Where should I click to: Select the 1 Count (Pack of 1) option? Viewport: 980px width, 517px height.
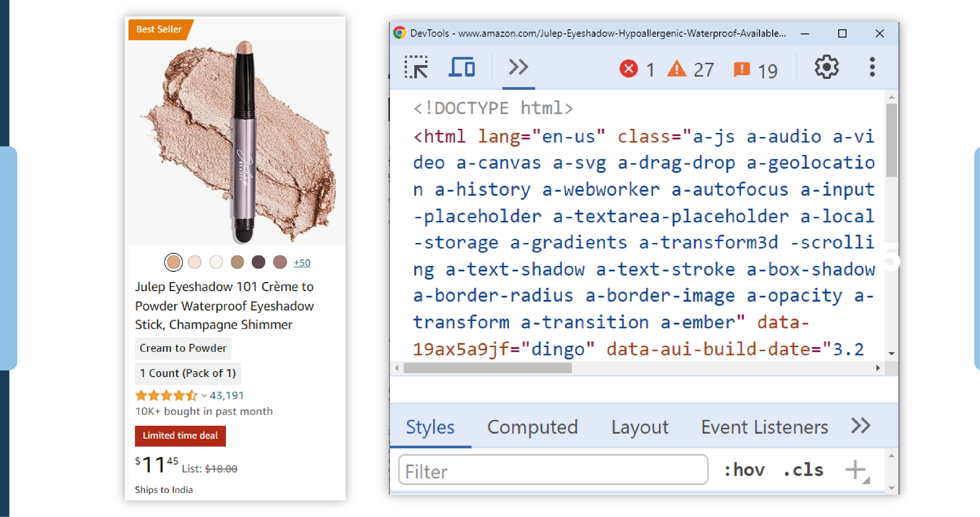click(x=188, y=373)
